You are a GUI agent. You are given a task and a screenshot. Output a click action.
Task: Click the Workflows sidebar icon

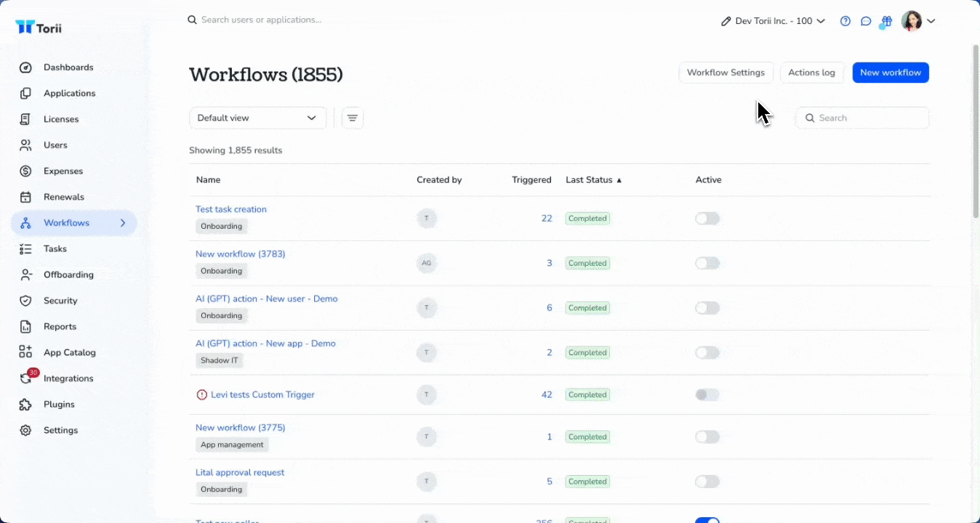click(x=25, y=223)
